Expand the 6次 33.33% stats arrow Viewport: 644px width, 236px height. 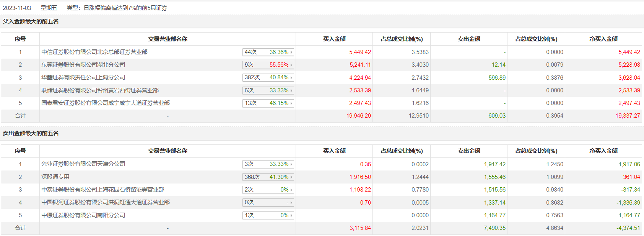point(291,90)
